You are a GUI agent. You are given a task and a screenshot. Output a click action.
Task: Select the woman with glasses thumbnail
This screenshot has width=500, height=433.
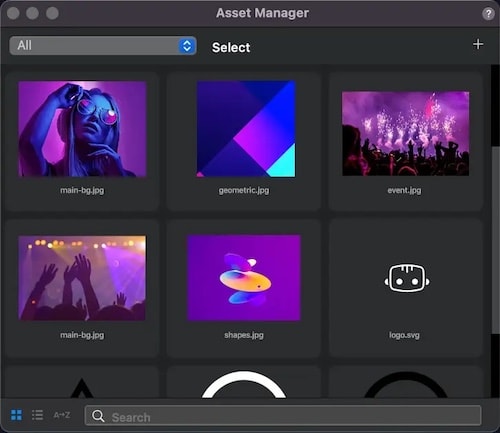pos(82,129)
